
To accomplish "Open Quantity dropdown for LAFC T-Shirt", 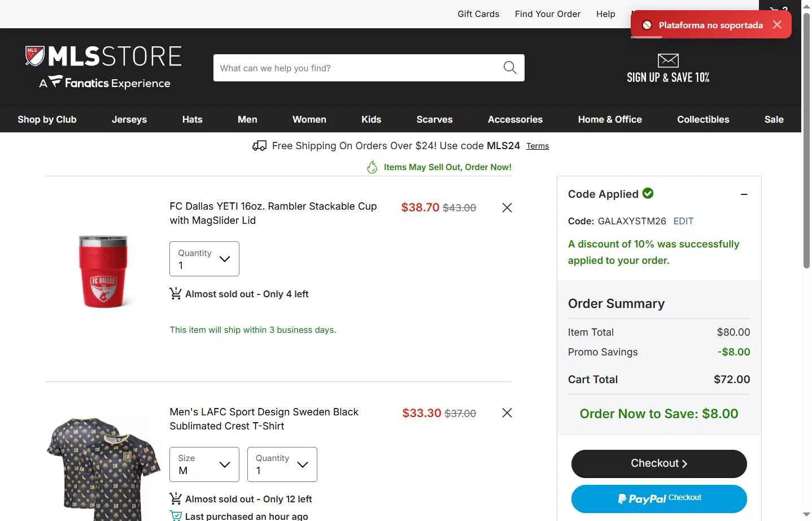I will click(x=282, y=464).
